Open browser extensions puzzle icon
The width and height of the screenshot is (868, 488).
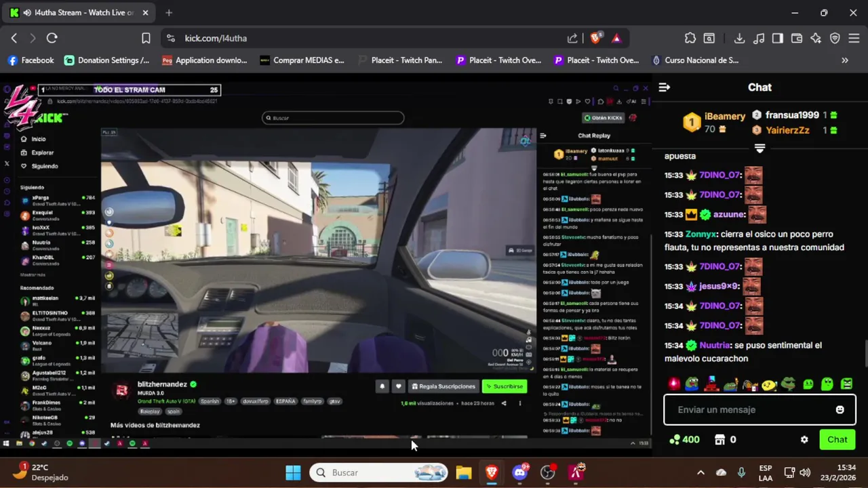(690, 39)
